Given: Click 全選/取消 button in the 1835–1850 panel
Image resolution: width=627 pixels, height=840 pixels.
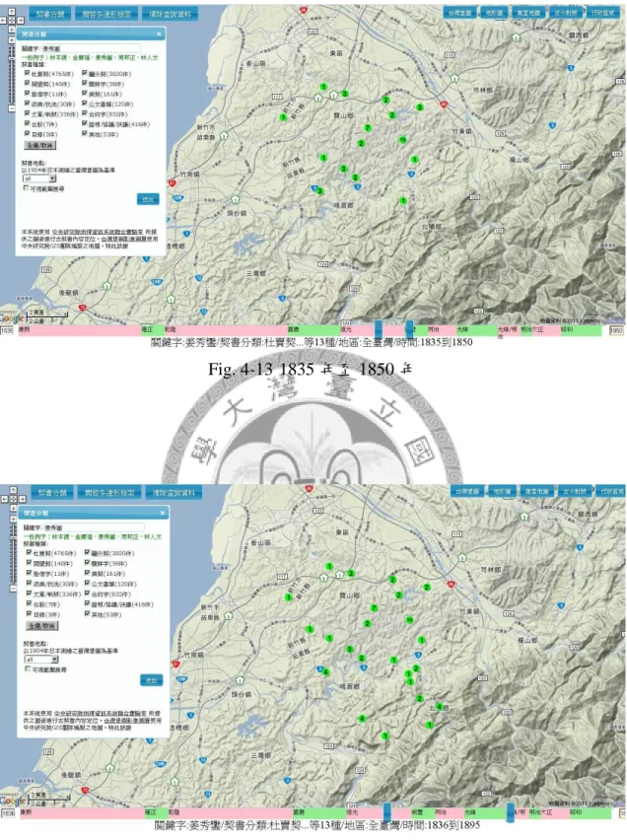Looking at the screenshot, I should coord(40,145).
